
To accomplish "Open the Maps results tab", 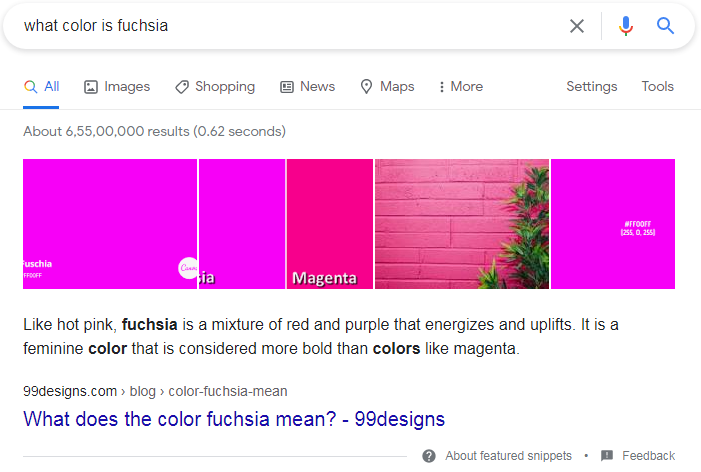I will (x=387, y=87).
